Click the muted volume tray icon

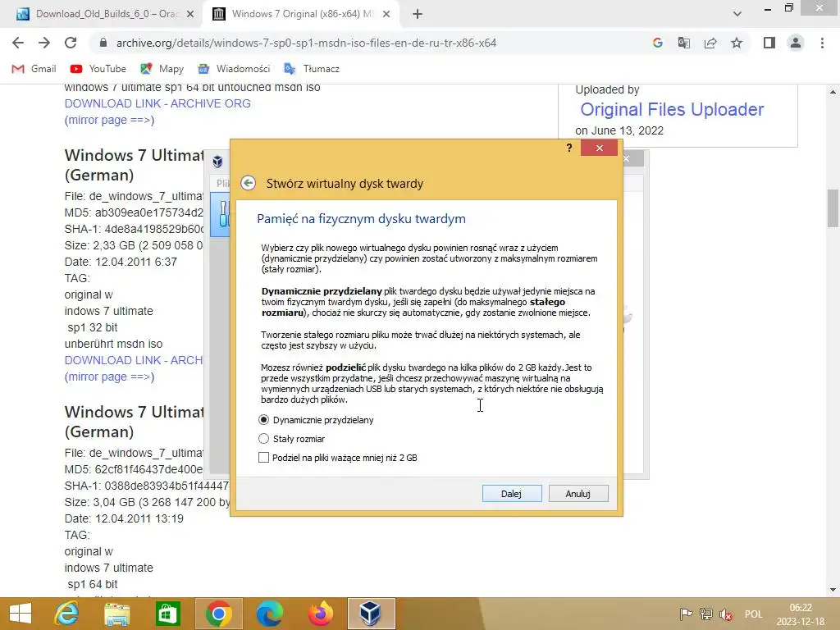[726, 614]
